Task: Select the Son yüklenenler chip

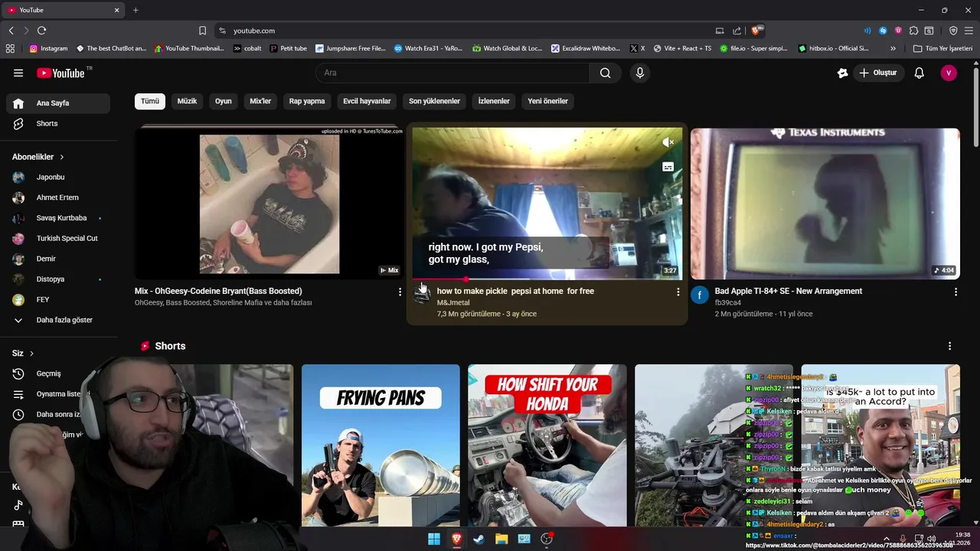Action: 434,101
